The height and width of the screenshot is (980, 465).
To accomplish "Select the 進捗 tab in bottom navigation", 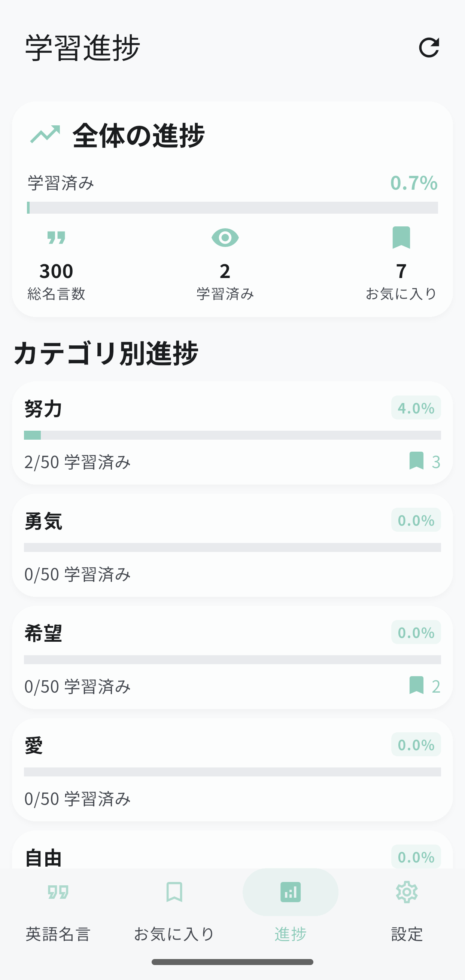I will [x=290, y=906].
